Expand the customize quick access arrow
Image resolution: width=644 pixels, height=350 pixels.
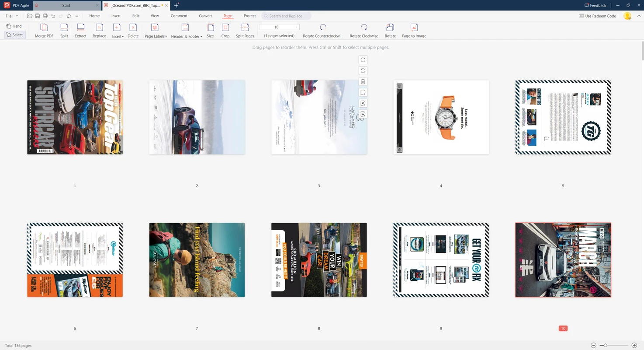pyautogui.click(x=76, y=16)
